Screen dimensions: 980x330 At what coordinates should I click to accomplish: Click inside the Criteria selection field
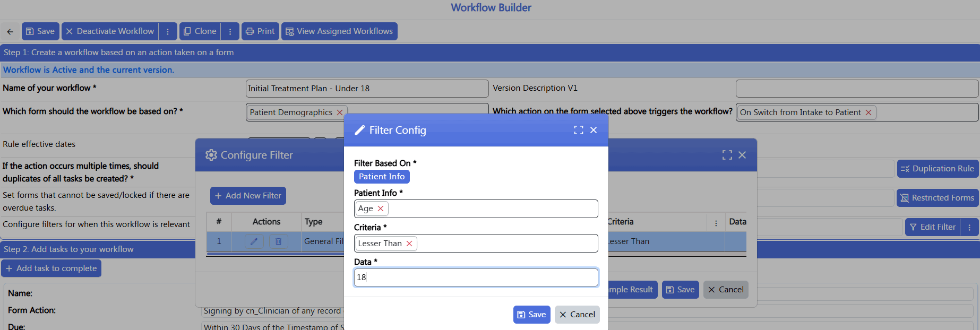click(476, 243)
